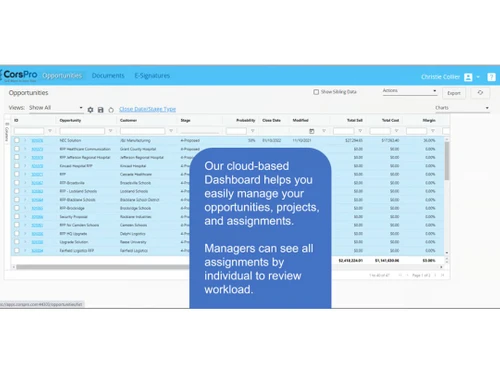The height and width of the screenshot is (375, 500).
Task: Switch to Opportunities tab
Action: (x=62, y=76)
